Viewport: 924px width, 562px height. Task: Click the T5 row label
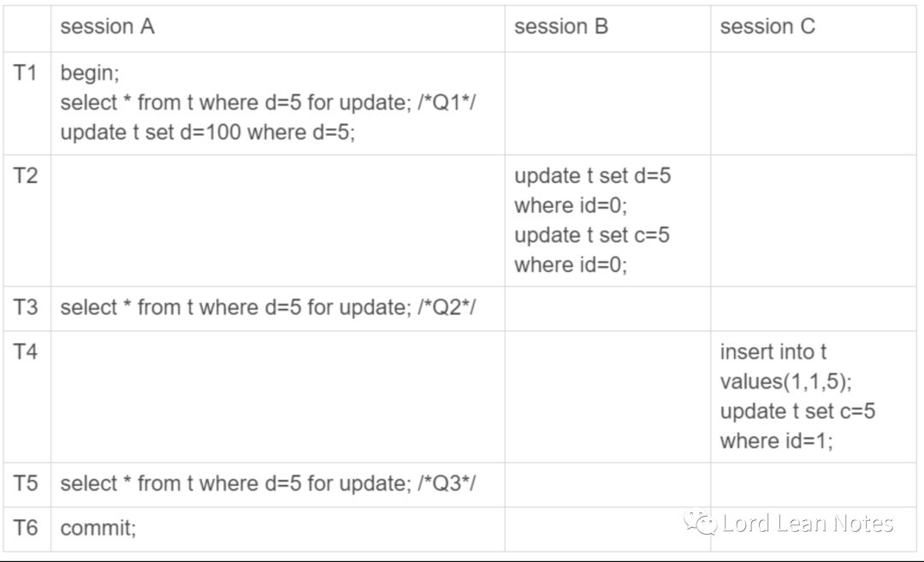[25, 483]
